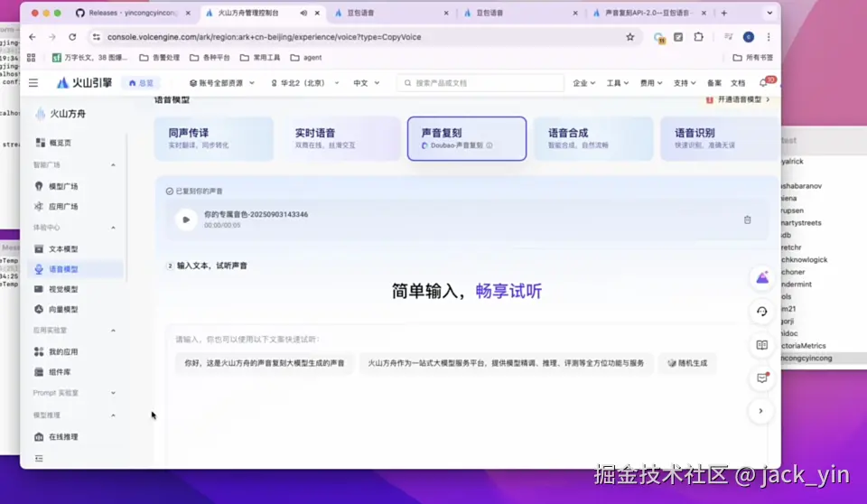
Task: Open the tab search dropdown arrow
Action: pos(769,13)
